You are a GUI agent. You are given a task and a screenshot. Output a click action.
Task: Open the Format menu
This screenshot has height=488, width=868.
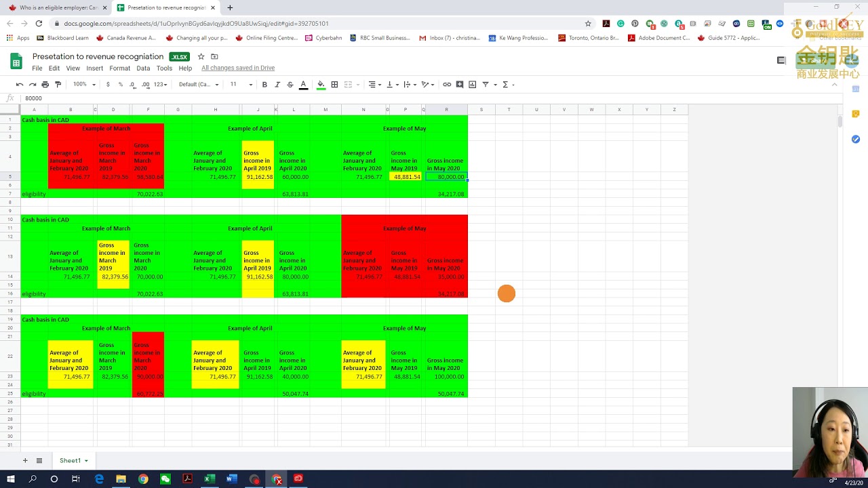click(x=119, y=68)
